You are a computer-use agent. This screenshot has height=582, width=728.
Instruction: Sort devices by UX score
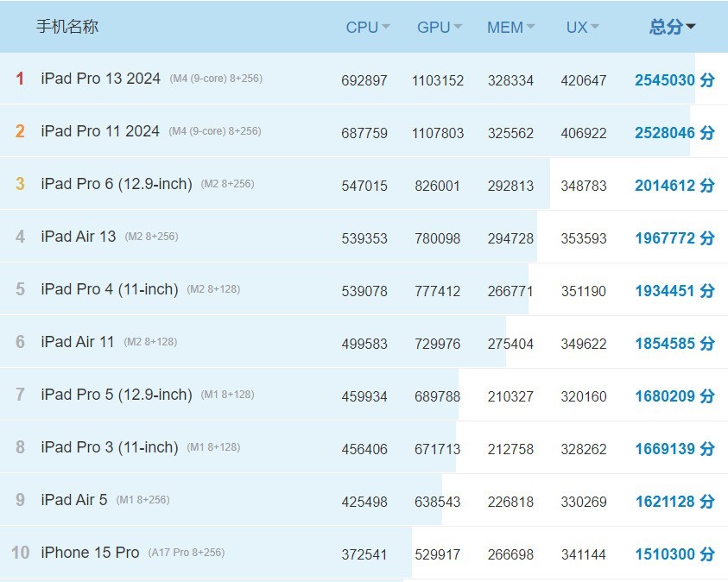tap(582, 28)
